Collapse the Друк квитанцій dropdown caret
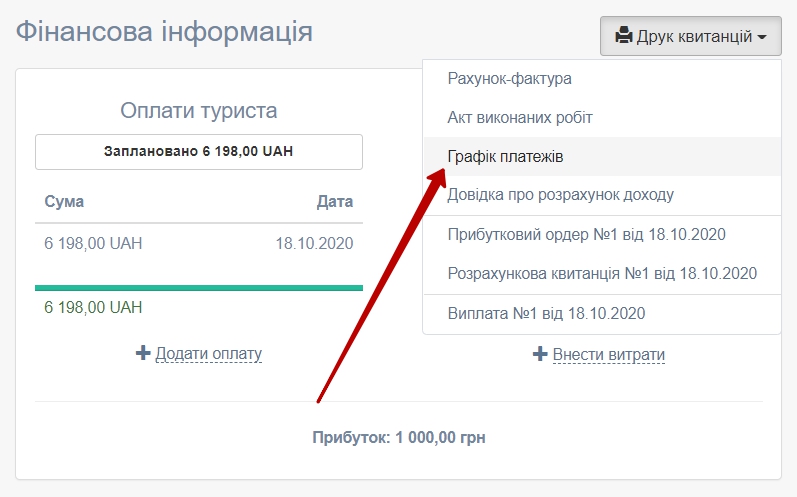Screen dimensions: 797x497 762,38
